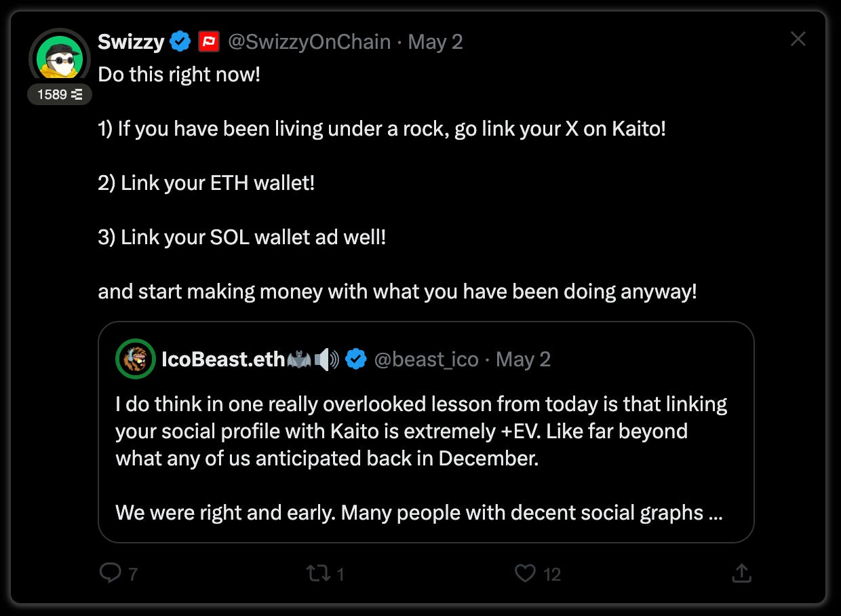841x616 pixels.
Task: Like the tweet with heart icon
Action: click(525, 574)
